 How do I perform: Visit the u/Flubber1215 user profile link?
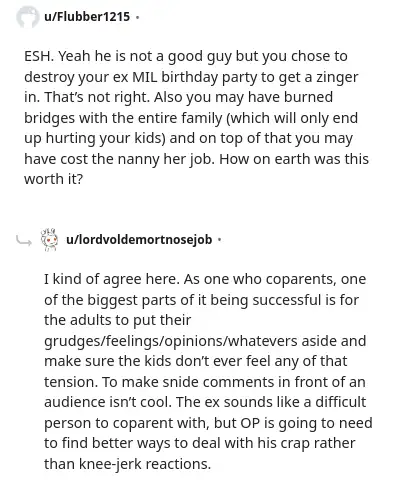point(87,17)
